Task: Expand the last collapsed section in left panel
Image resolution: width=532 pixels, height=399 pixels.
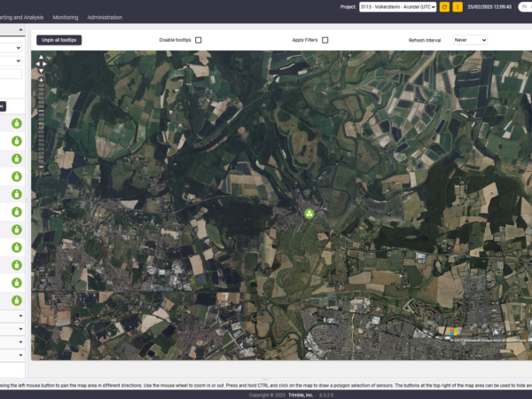Action: click(12, 355)
